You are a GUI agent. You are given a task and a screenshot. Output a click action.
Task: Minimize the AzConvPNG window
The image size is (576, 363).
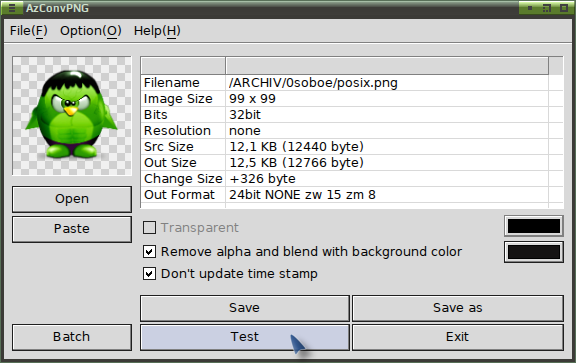530,8
